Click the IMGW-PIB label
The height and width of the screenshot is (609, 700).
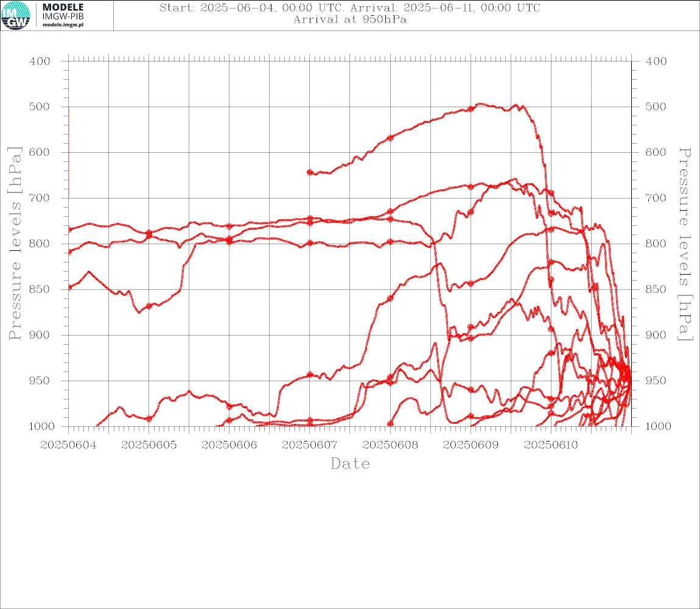[63, 16]
